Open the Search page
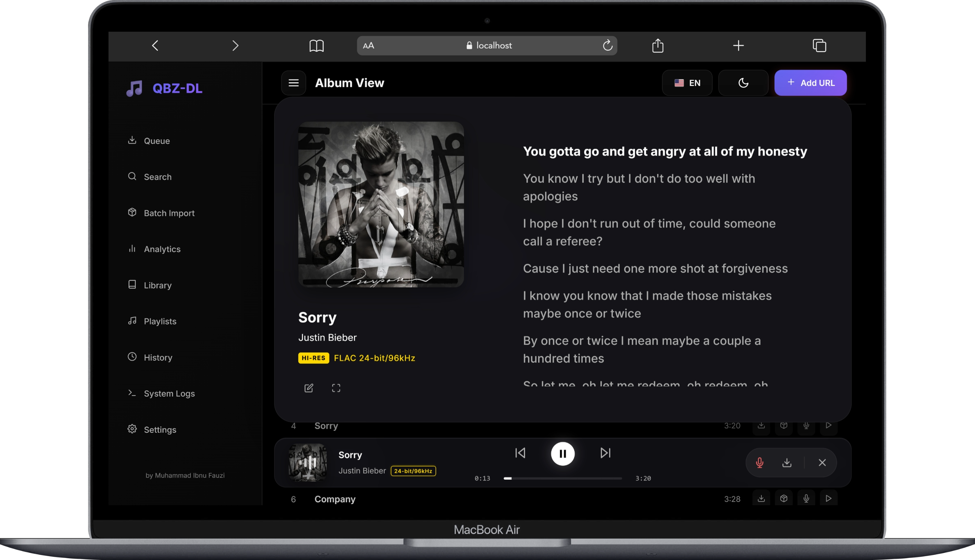The image size is (975, 560). 150,177
